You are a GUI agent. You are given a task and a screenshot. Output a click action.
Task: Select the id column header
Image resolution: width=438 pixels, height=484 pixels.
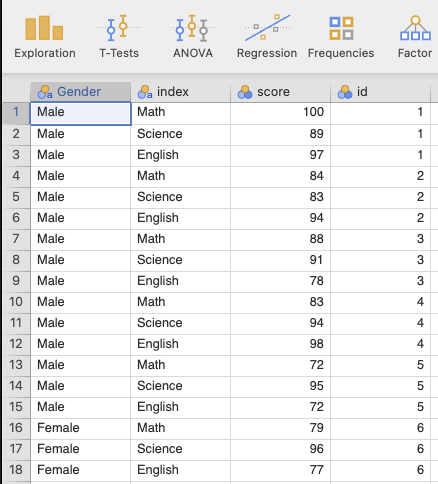point(380,92)
